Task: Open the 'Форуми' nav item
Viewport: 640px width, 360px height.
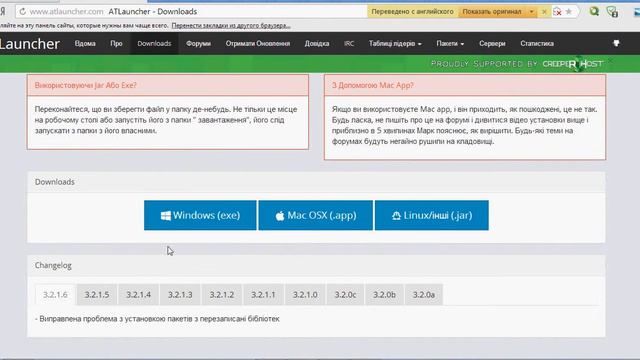Action: (198, 43)
